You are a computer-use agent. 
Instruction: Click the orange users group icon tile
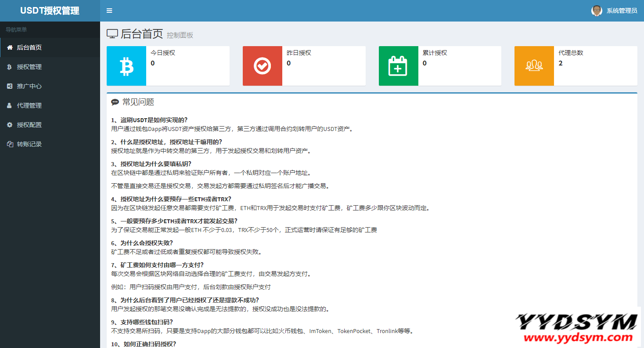534,66
